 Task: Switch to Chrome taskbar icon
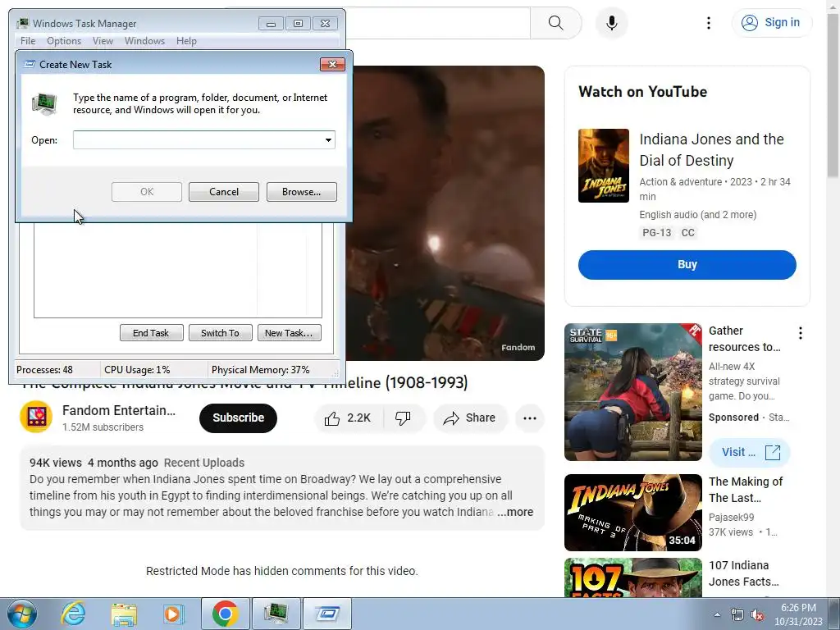[x=225, y=614]
